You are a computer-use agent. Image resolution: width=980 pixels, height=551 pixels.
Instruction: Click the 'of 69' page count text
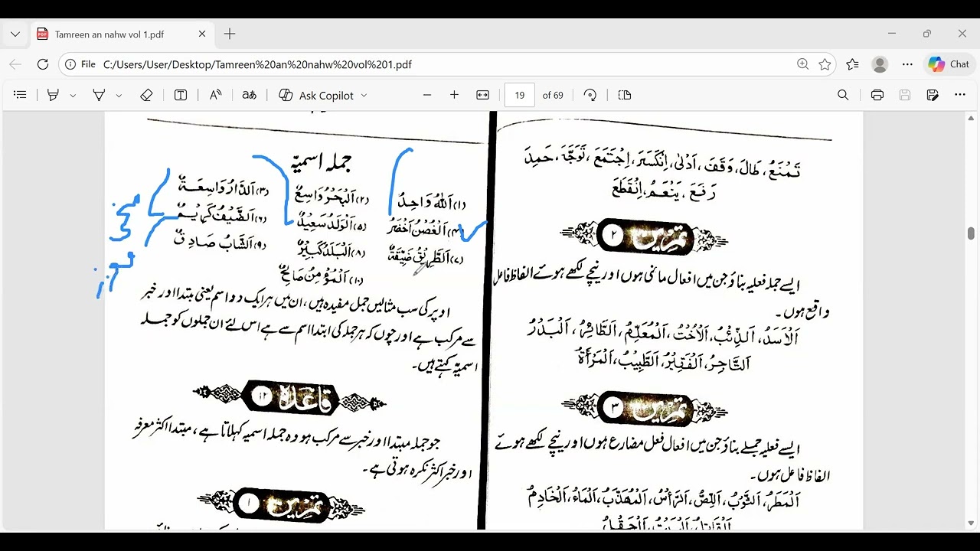click(553, 96)
